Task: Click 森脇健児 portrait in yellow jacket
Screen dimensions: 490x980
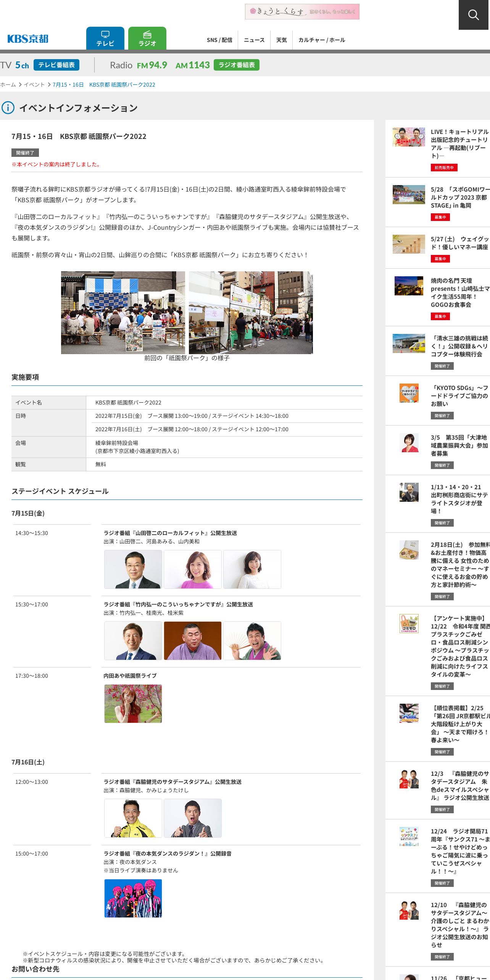Action: pos(133,818)
